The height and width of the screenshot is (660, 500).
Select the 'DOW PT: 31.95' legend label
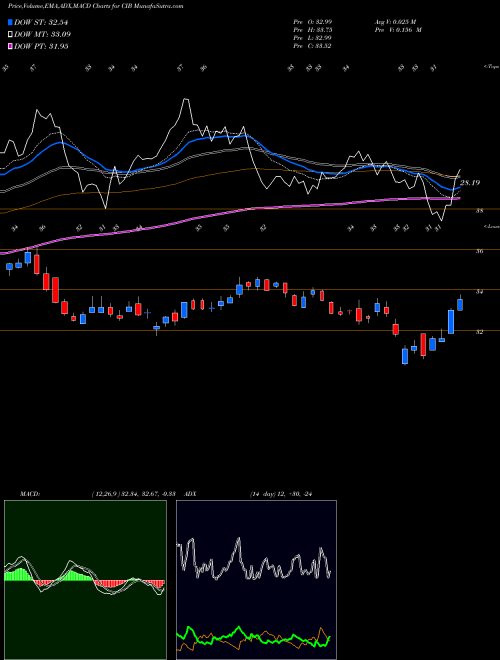point(41,46)
